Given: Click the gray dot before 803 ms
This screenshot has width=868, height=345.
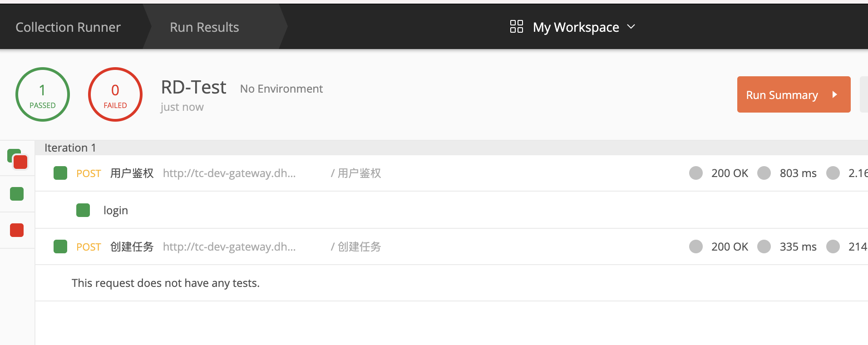Looking at the screenshot, I should click(764, 173).
